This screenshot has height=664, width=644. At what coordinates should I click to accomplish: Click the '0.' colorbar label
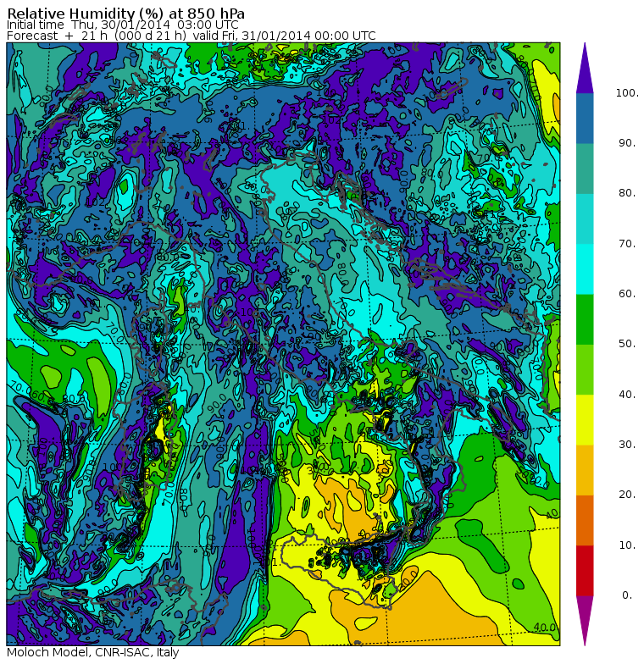tap(627, 595)
